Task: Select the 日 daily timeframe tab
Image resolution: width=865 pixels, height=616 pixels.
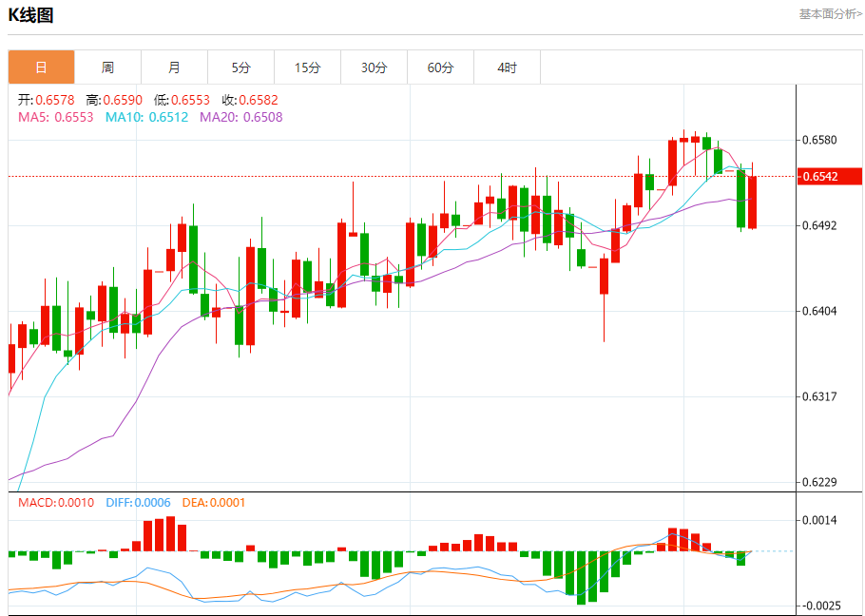Action: click(42, 67)
